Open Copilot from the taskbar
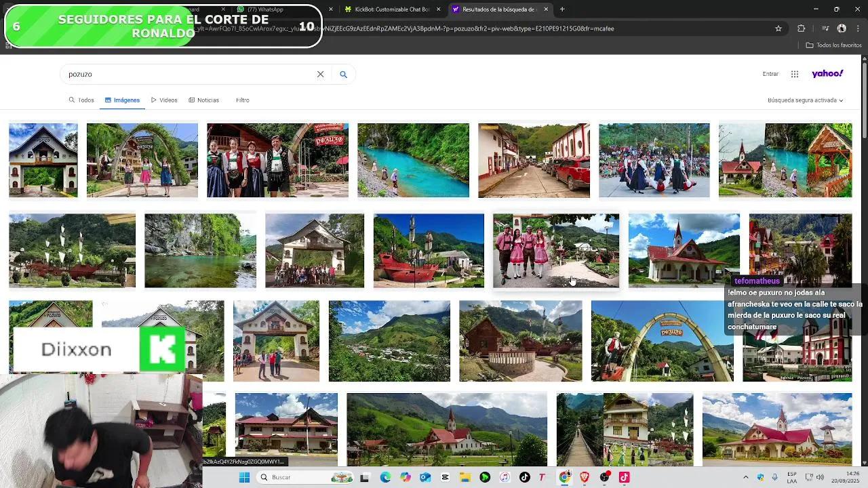Image resolution: width=868 pixels, height=488 pixels. [x=406, y=477]
